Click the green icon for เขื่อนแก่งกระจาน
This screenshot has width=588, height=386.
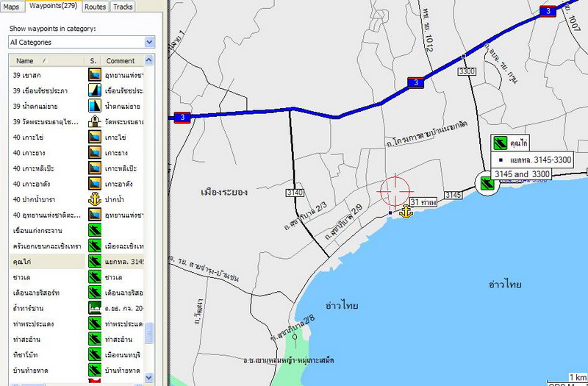(x=95, y=230)
